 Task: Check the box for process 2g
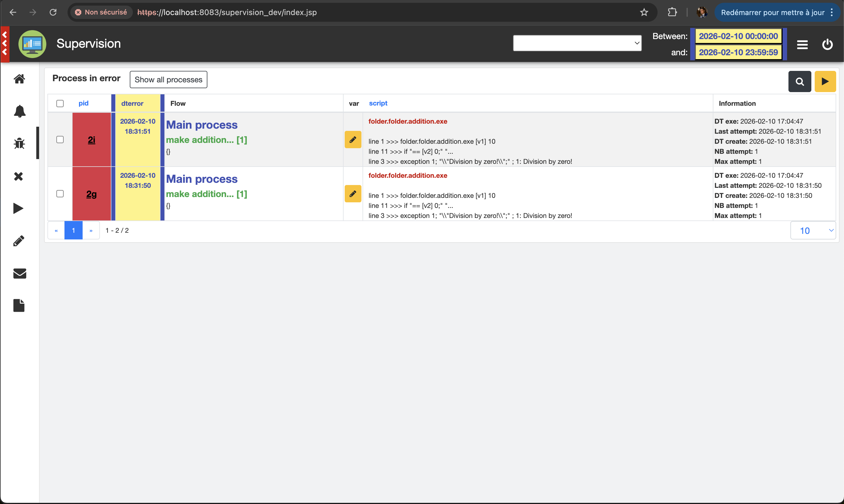pos(60,194)
